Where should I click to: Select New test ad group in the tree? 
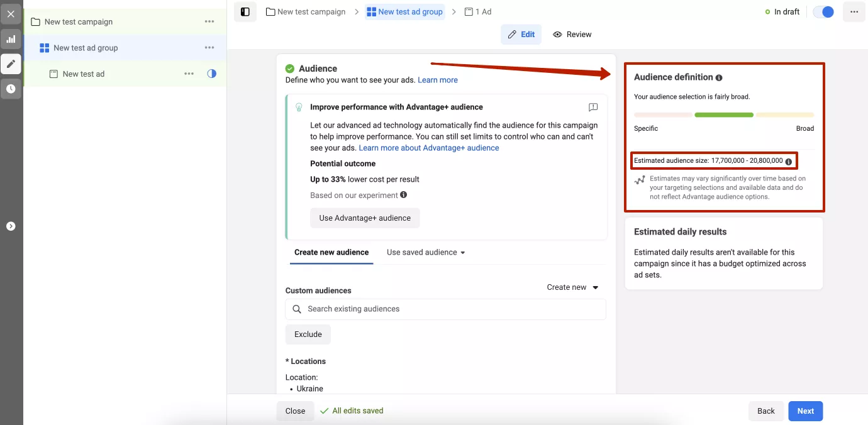click(86, 48)
